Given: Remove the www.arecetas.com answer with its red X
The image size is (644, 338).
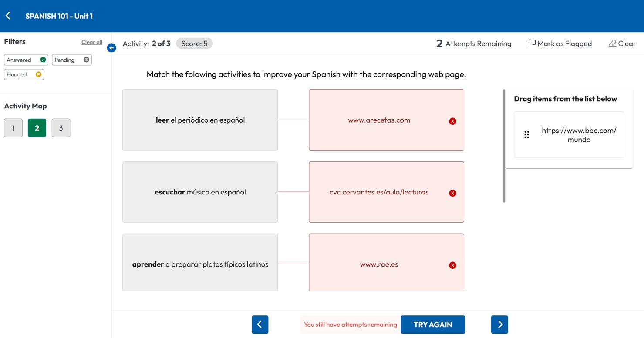Looking at the screenshot, I should coord(452,121).
